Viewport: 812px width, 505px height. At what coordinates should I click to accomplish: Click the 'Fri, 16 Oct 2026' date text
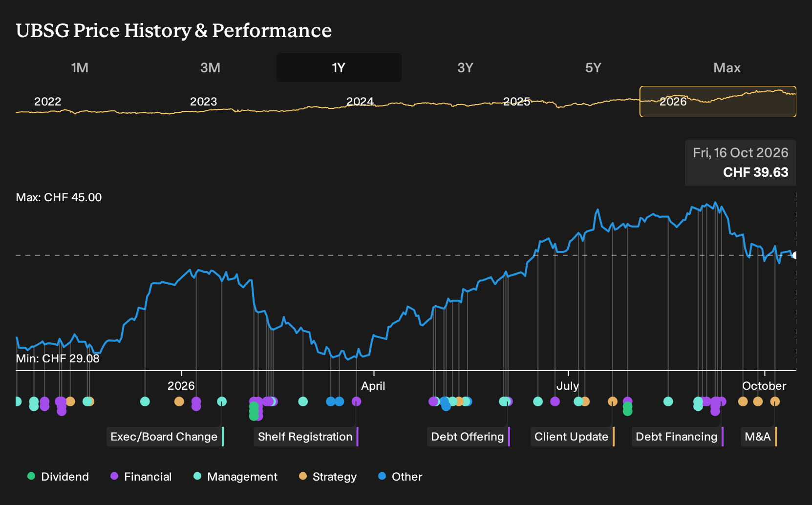click(741, 153)
